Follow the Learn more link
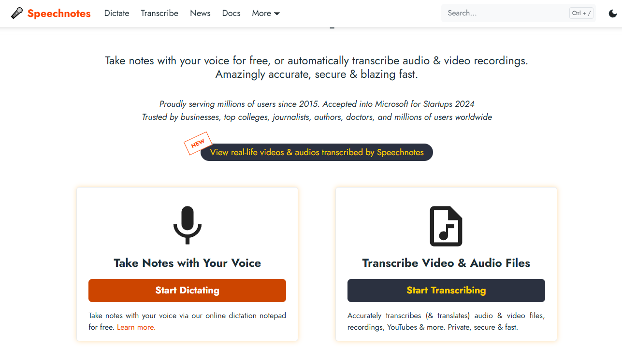This screenshot has height=364, width=622. [136, 327]
